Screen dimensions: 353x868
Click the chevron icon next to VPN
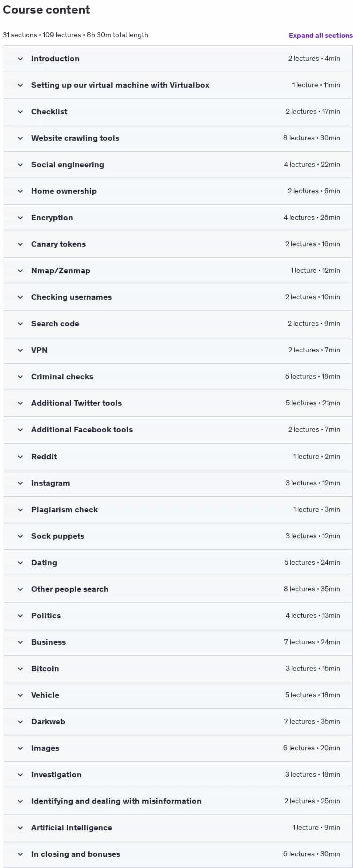(20, 350)
